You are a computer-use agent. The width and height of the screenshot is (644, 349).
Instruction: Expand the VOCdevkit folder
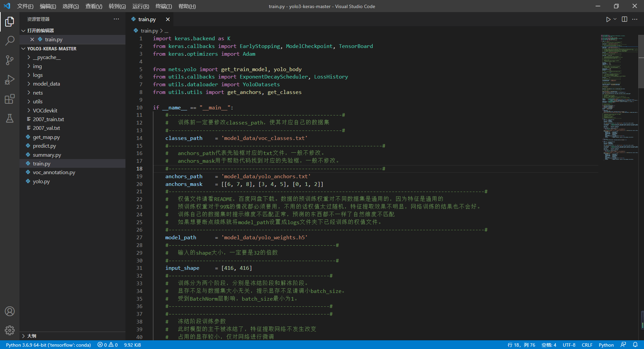72,110
